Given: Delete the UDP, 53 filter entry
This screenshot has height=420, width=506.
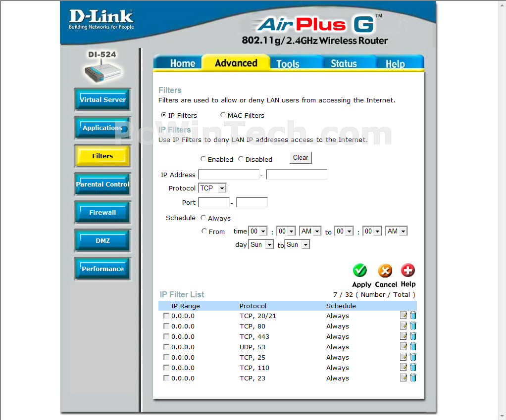Looking at the screenshot, I should [413, 346].
